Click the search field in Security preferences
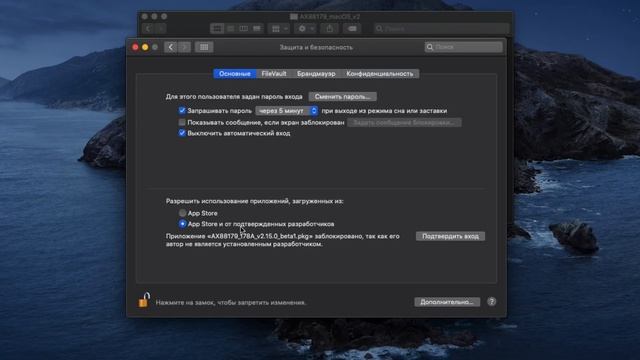640x360 pixels. [x=464, y=47]
